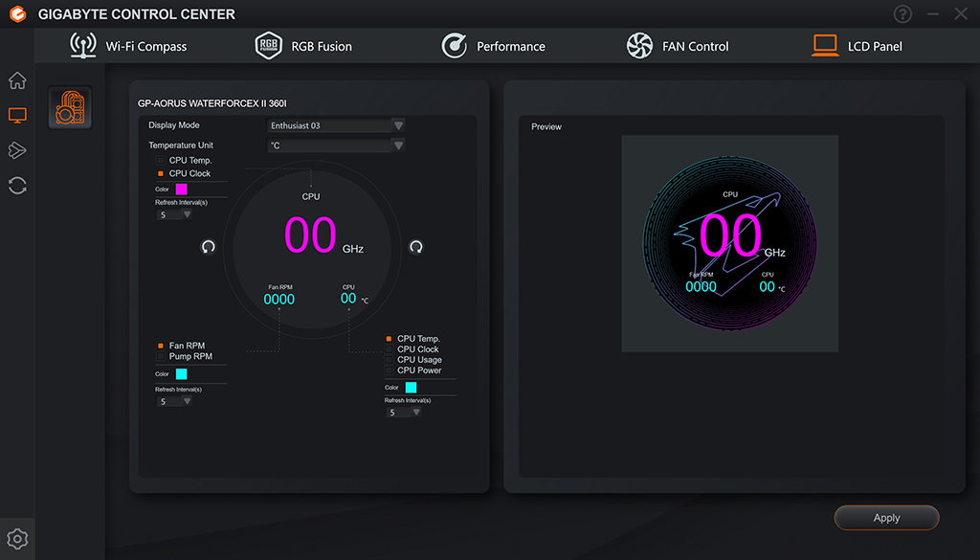The width and height of the screenshot is (980, 560).
Task: Enable the top CPU Temp. checkbox
Action: click(161, 160)
